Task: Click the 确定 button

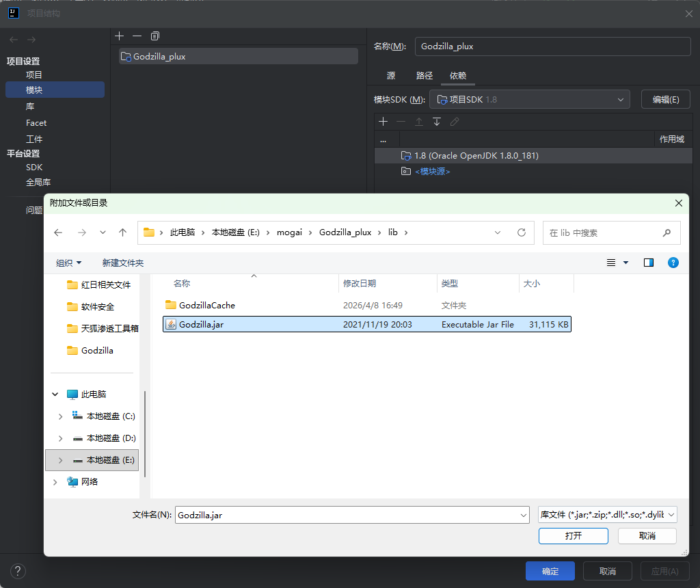Action: [x=550, y=571]
